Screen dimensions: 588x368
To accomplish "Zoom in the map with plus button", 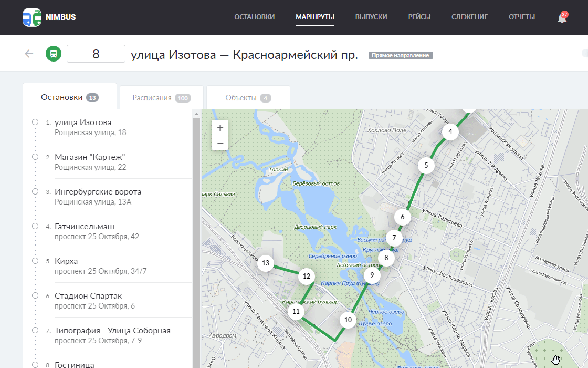I will 220,128.
